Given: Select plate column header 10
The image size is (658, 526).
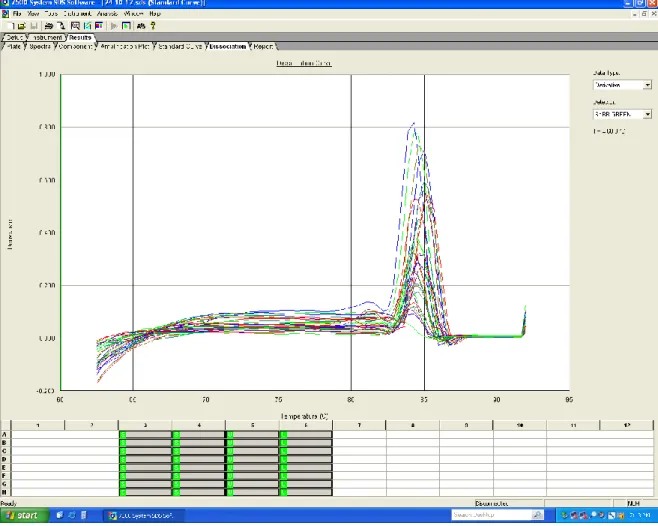Looking at the screenshot, I should 520,425.
